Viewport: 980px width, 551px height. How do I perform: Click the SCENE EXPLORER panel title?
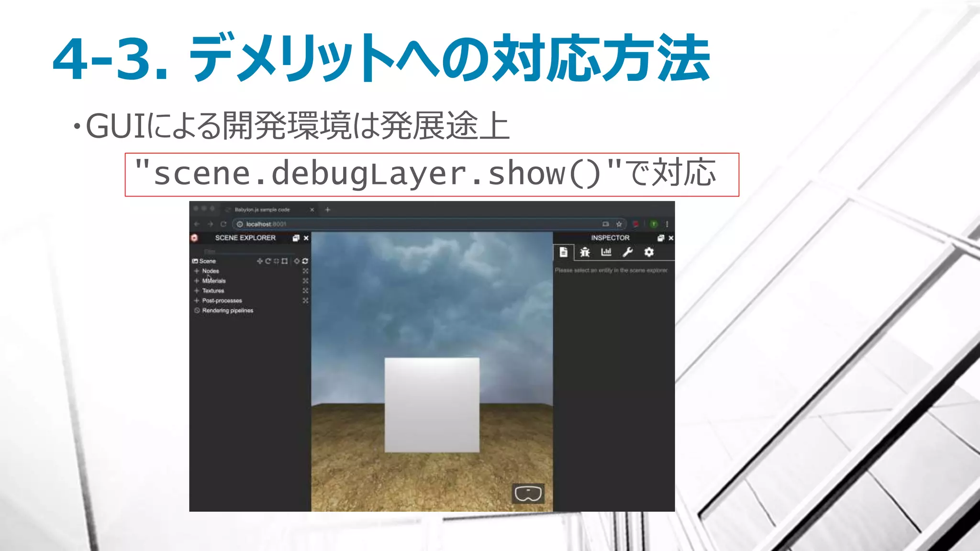[245, 238]
